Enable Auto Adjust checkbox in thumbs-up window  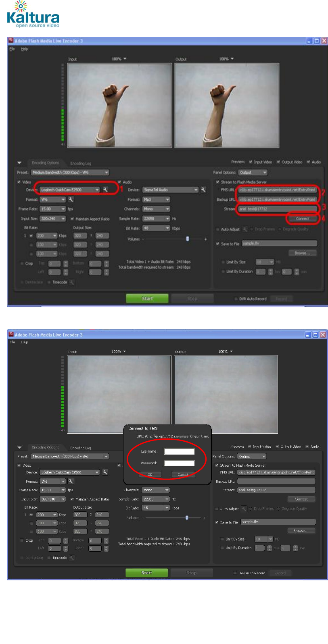[217, 229]
